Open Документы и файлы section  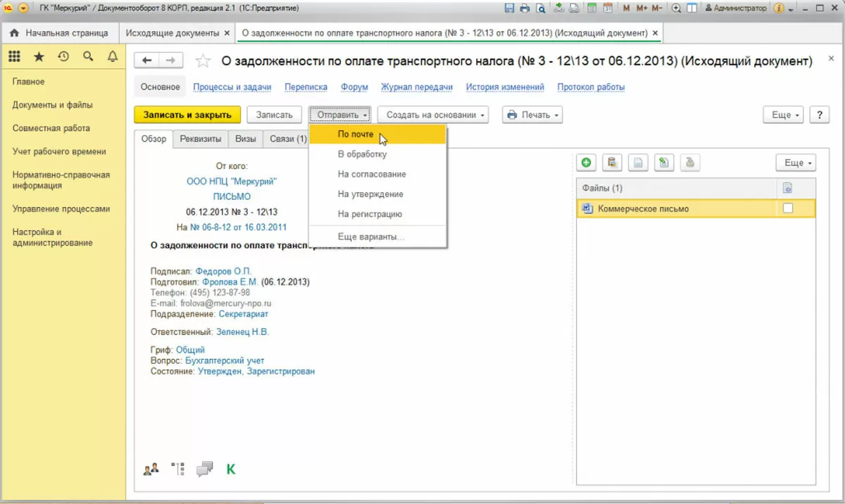53,105
